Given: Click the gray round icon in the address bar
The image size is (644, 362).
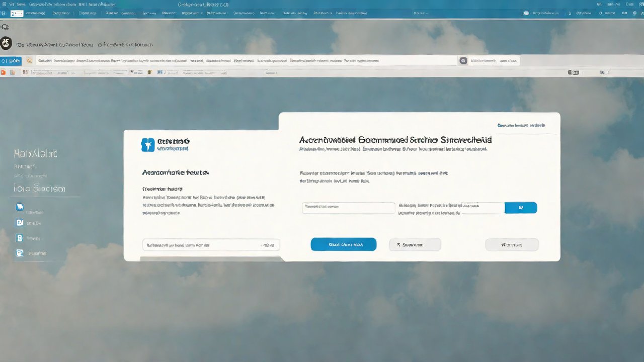Looking at the screenshot, I should 463,61.
